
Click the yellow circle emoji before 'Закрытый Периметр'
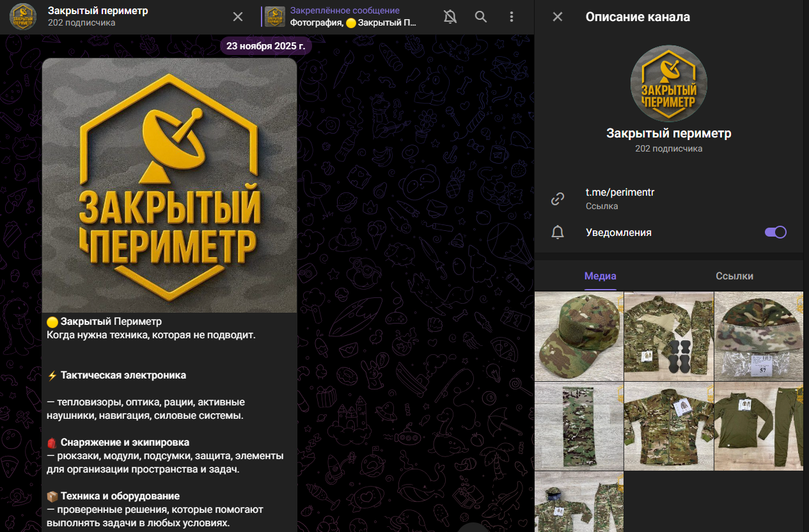pos(52,322)
